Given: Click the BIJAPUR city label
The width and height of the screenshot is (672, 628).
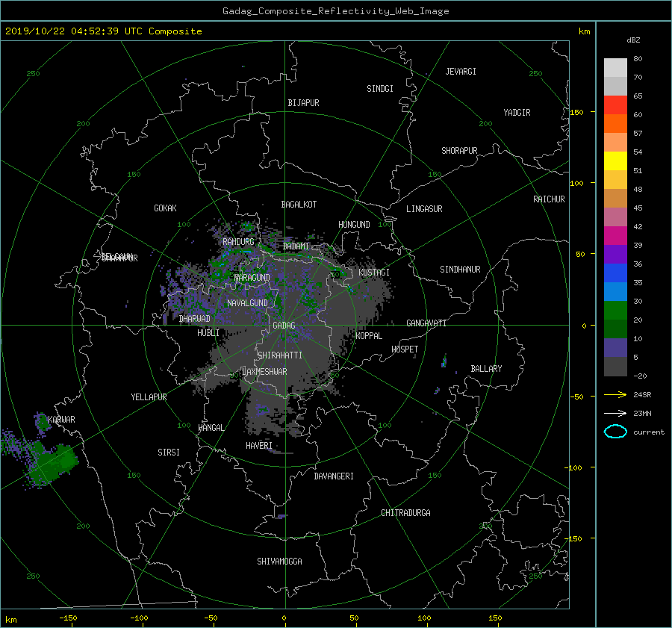Looking at the screenshot, I should click(x=303, y=103).
